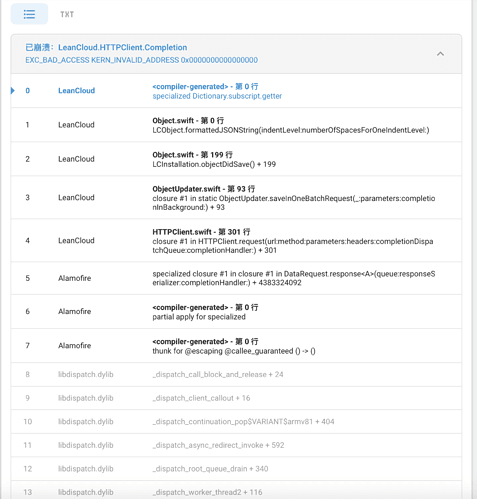
Task: Select the _dispatch_continuation_pop$VARIANT$armv81 frame
Action: [243, 422]
